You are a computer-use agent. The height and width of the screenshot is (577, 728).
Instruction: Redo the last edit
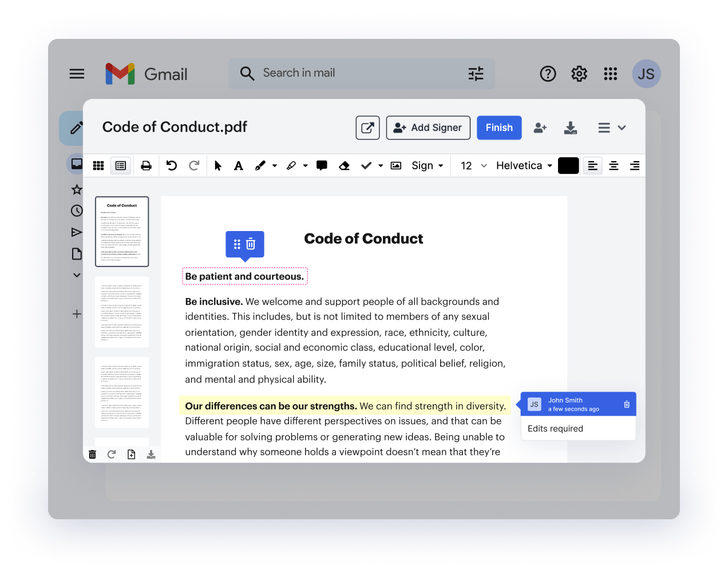tap(195, 165)
